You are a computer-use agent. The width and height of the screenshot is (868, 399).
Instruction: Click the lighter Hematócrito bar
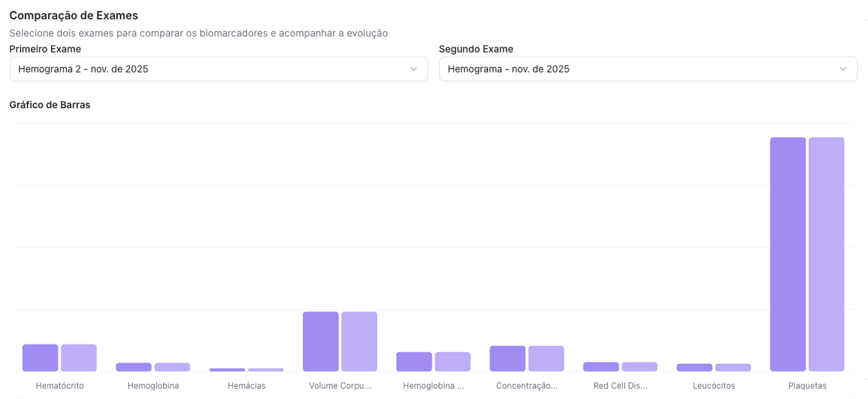click(x=78, y=358)
